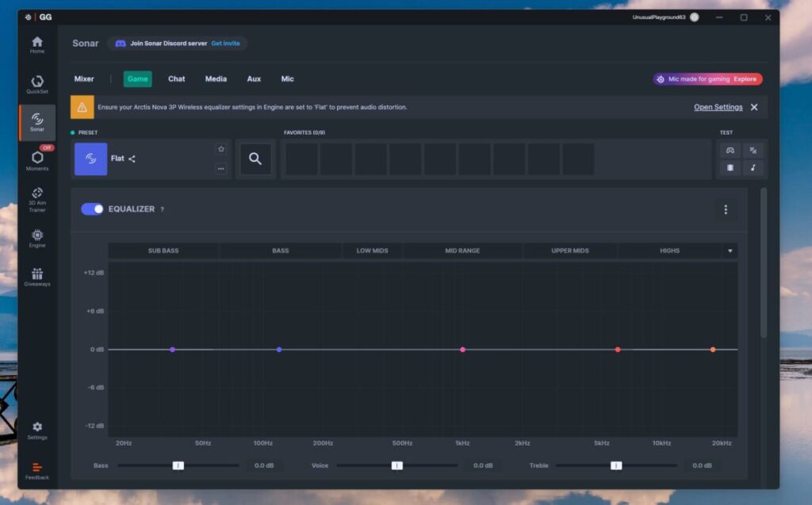This screenshot has width=812, height=505.
Task: Click the Voice slider handle
Action: pos(397,465)
